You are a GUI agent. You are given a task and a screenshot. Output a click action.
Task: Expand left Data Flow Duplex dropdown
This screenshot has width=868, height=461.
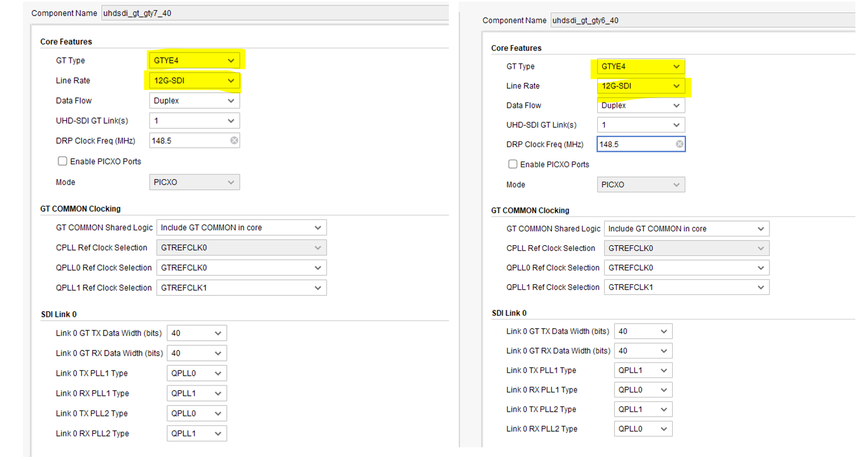coord(194,101)
